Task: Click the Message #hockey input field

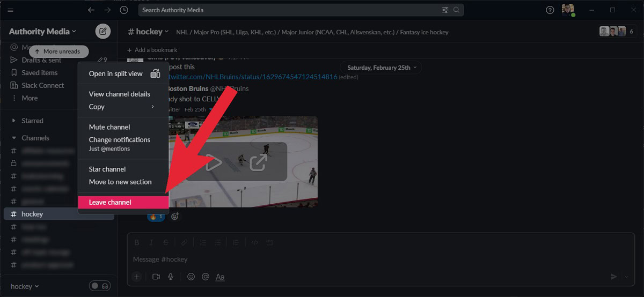Action: tap(380, 259)
